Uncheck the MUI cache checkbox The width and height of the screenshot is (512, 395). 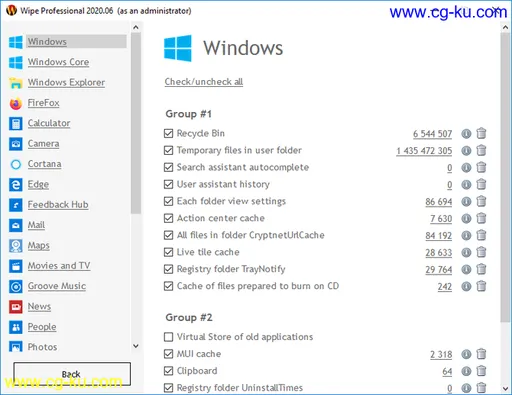tap(169, 354)
